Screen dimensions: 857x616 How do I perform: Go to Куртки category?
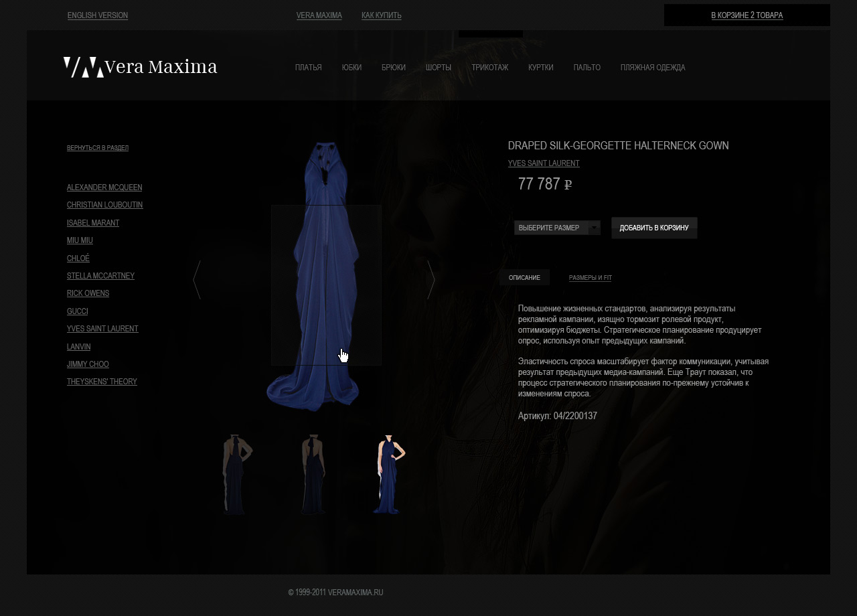pyautogui.click(x=541, y=68)
